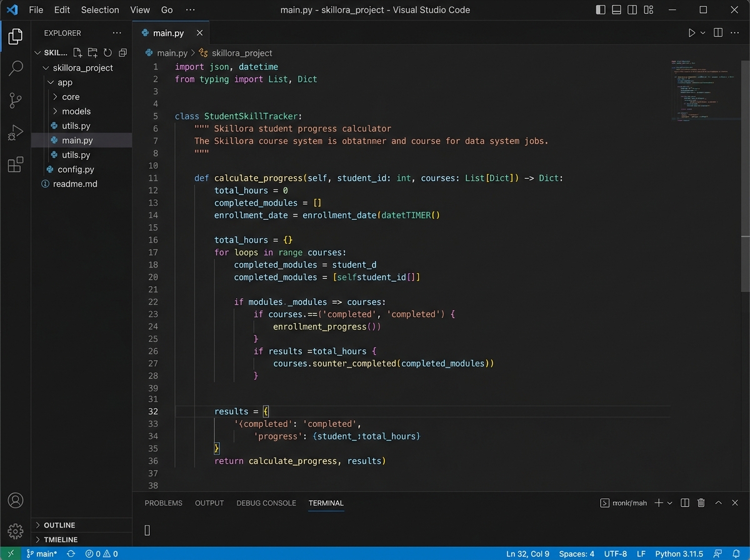The height and width of the screenshot is (560, 750).
Task: Open the run options dropdown arrow
Action: [x=703, y=32]
